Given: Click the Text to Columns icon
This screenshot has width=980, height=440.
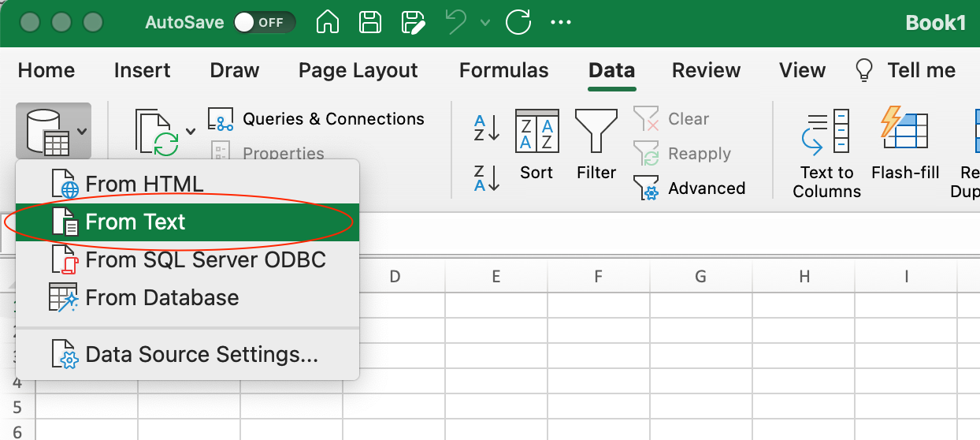Looking at the screenshot, I should (x=826, y=151).
